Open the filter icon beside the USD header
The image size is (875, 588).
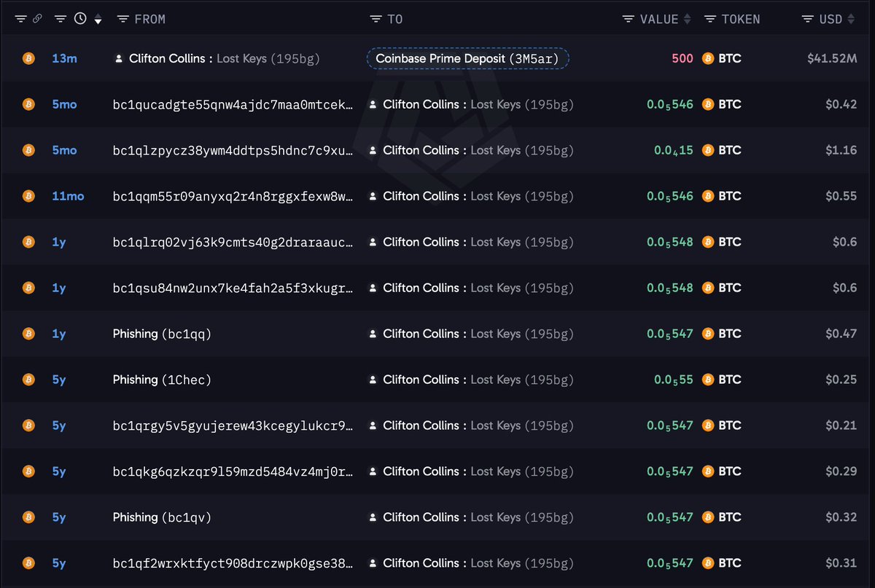pos(807,19)
